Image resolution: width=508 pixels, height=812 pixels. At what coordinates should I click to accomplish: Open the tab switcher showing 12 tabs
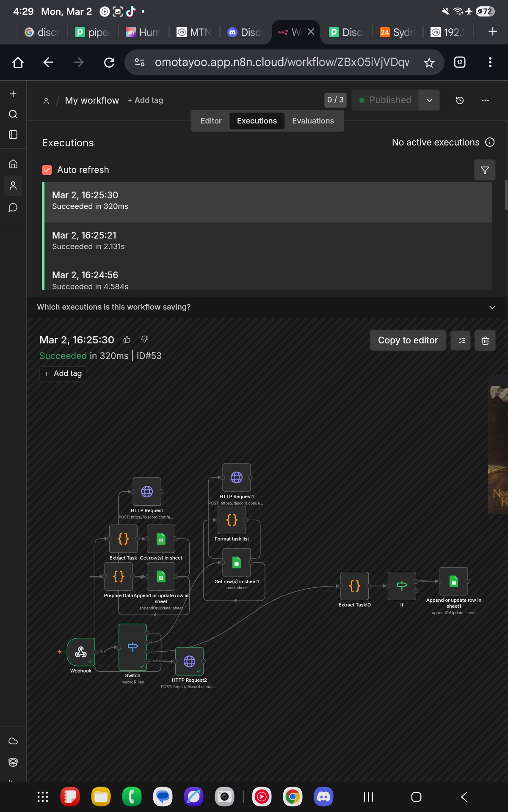coord(460,63)
